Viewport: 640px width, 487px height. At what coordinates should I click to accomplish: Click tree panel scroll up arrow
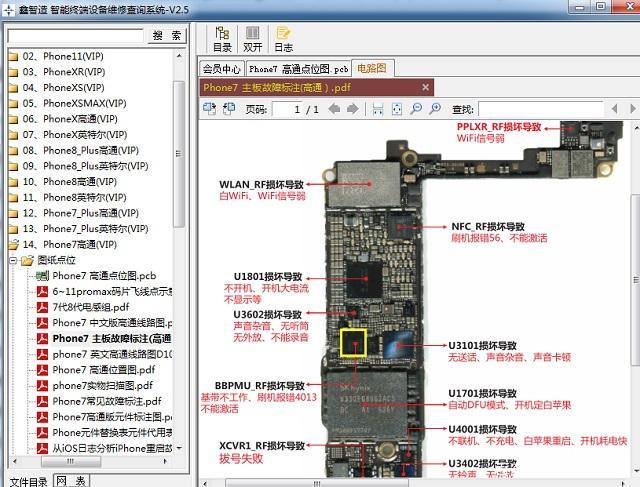[179, 56]
